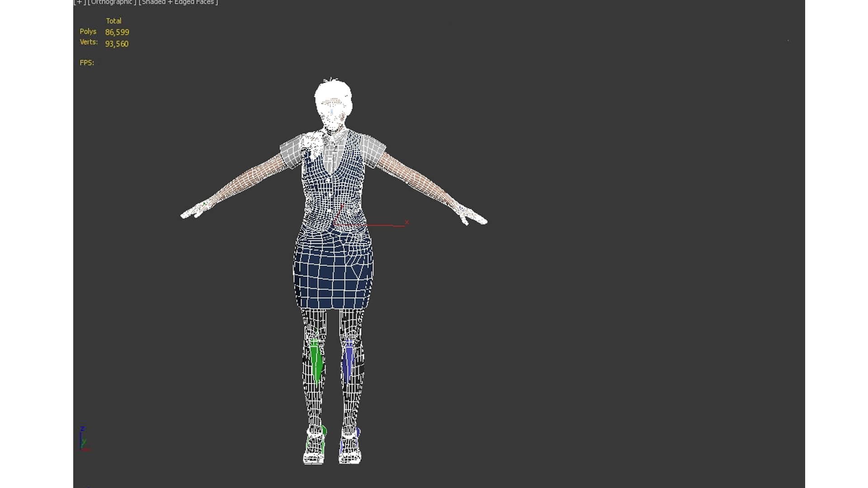
Task: Select the character's head mesh
Action: pyautogui.click(x=333, y=99)
